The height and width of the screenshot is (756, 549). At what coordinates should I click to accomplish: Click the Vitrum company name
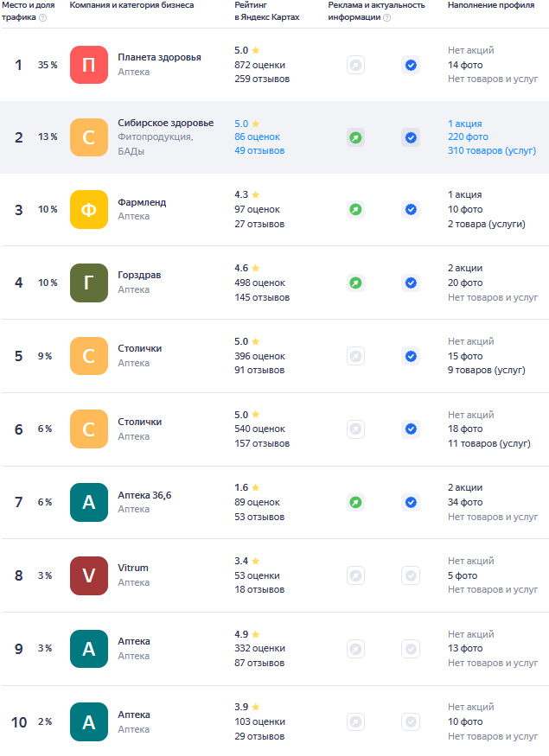coord(133,568)
